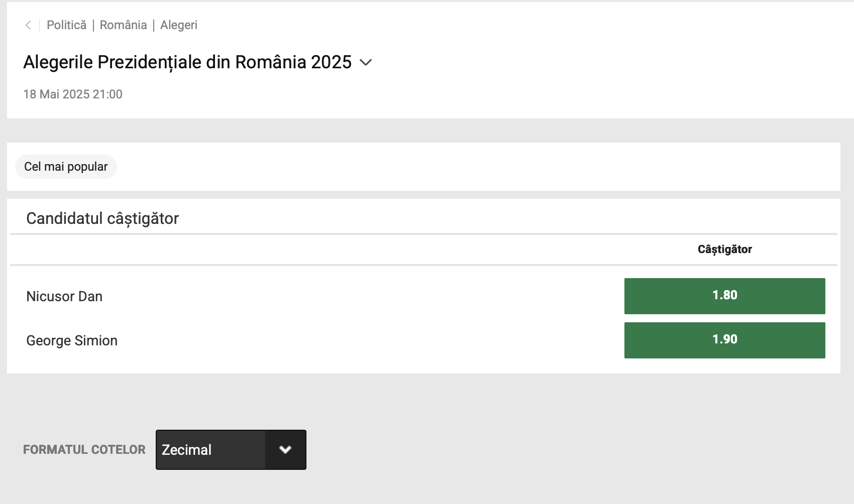The height and width of the screenshot is (504, 854).
Task: Bet on George Simion at 1.90
Action: point(724,340)
